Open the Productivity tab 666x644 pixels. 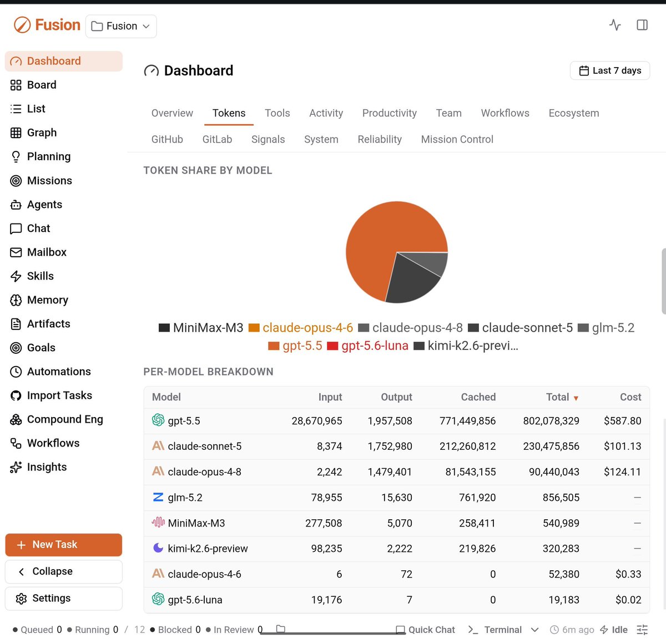tap(390, 113)
